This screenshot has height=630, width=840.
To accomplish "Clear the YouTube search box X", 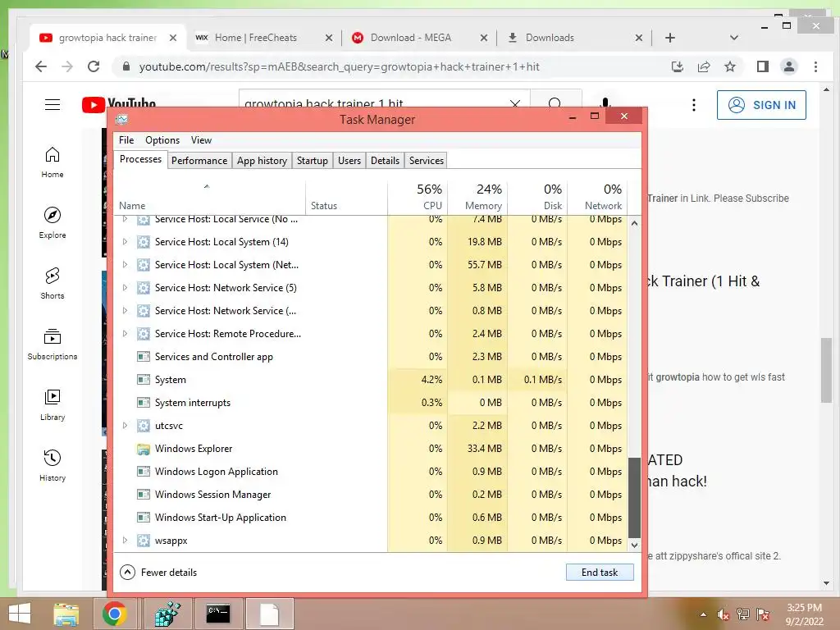I will (515, 103).
